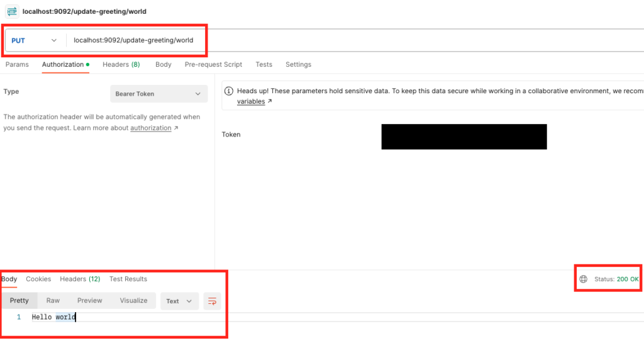Switch to Preview response view
This screenshot has width=644, height=348.
(x=89, y=301)
